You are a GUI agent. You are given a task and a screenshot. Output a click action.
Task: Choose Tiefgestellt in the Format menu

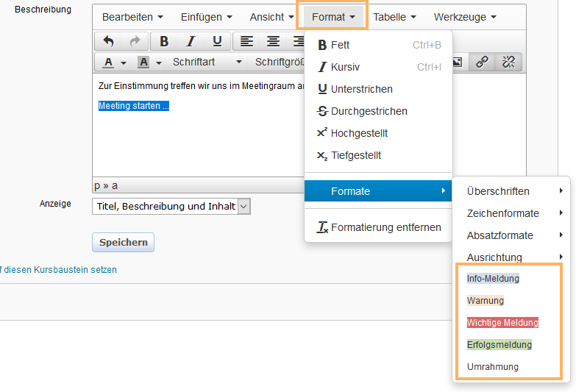coord(378,155)
